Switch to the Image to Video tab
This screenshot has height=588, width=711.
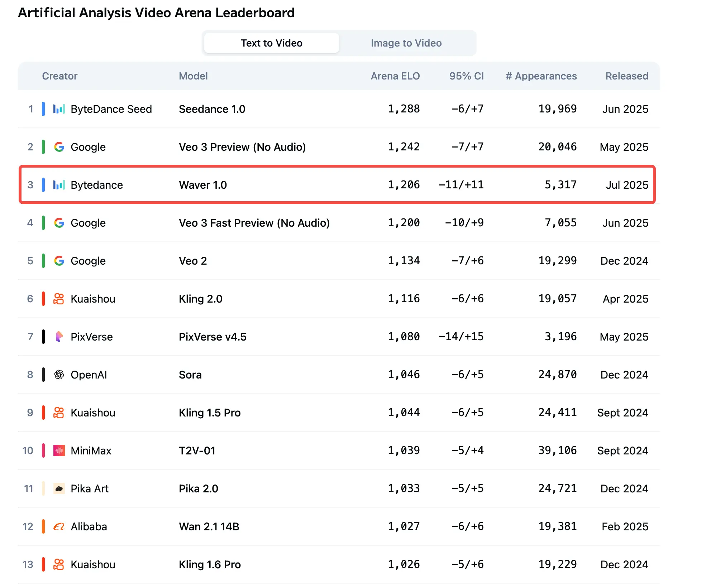[x=406, y=43]
